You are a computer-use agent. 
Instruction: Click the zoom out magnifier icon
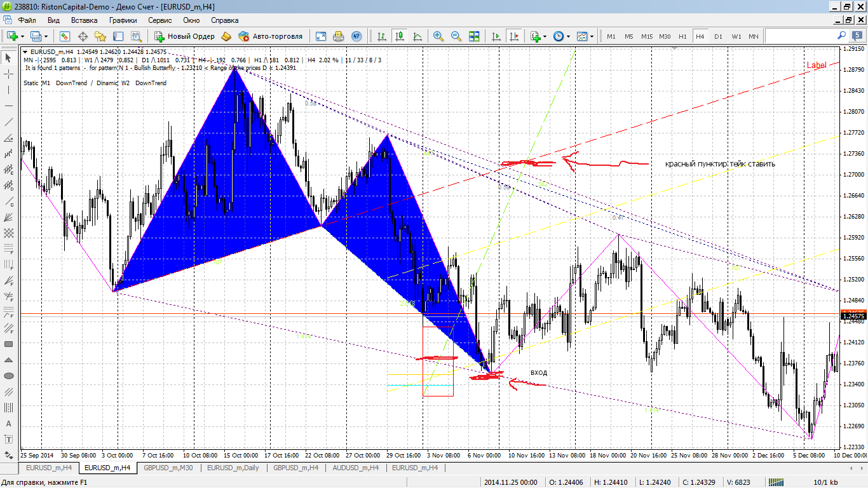click(x=456, y=36)
